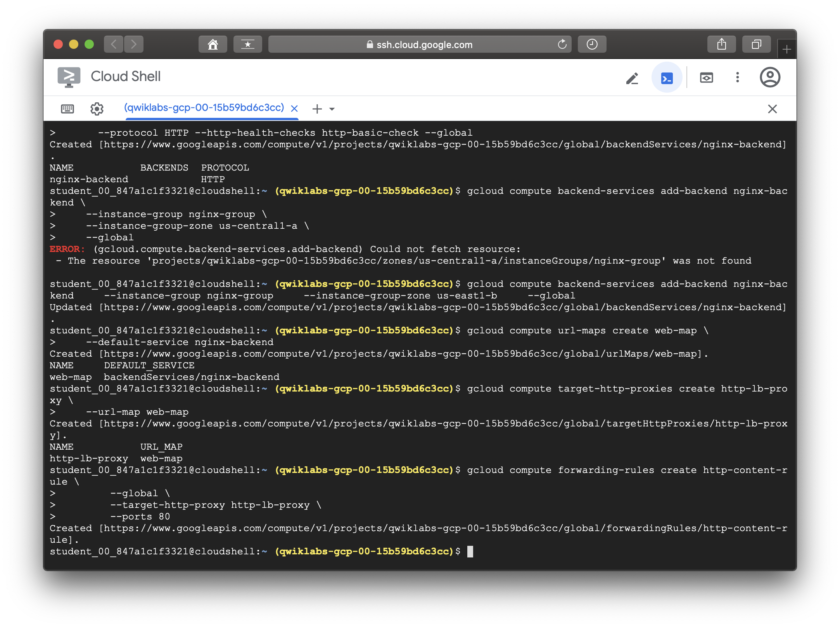
Task: Click the browser share button
Action: click(x=721, y=44)
